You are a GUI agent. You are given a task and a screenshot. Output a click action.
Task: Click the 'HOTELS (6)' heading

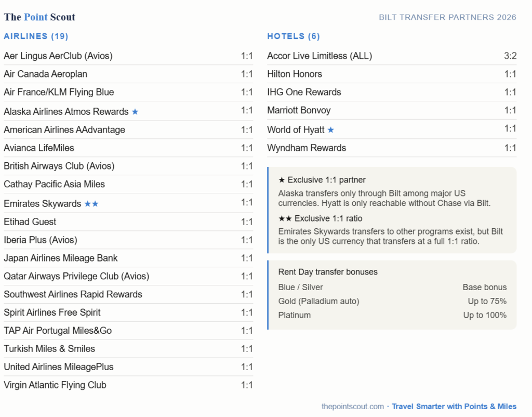294,36
